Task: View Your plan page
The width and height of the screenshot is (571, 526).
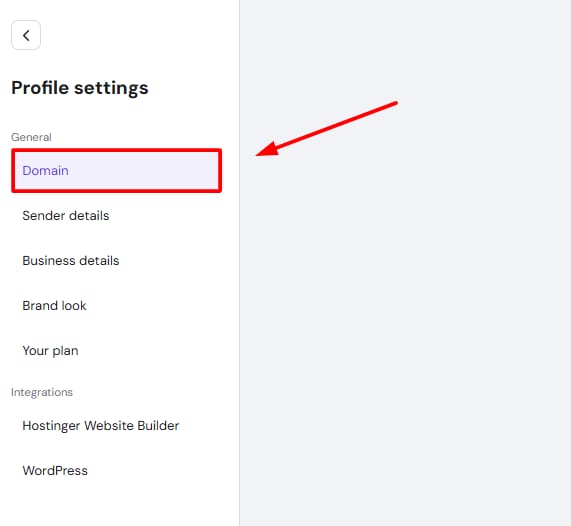Action: 117,350
